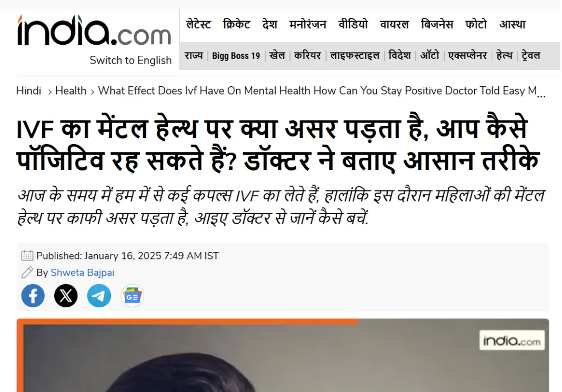This screenshot has width=562, height=392.
Task: Go to the Bigg Boss 19 section
Action: (236, 56)
